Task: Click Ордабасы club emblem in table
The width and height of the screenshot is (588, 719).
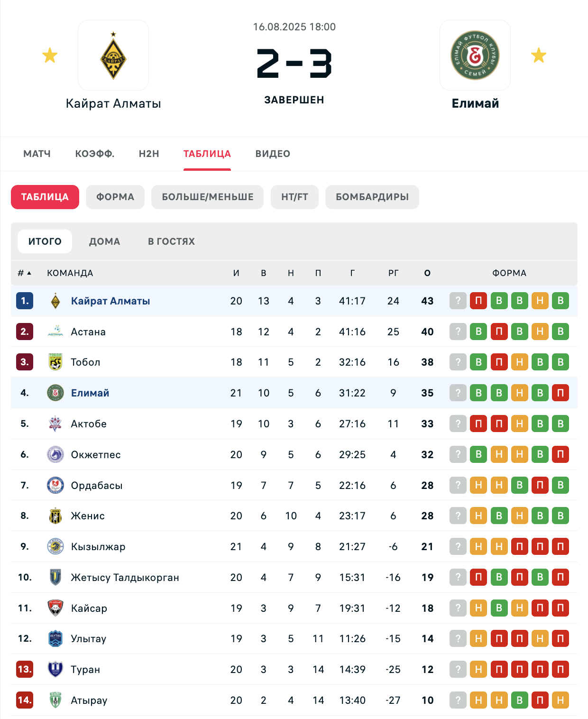Action: pyautogui.click(x=55, y=485)
